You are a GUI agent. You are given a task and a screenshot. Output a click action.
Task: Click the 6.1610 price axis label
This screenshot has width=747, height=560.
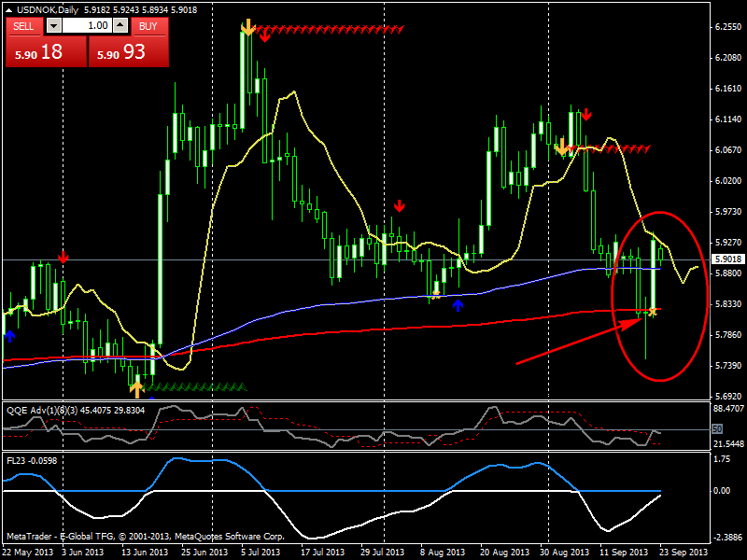(x=728, y=89)
